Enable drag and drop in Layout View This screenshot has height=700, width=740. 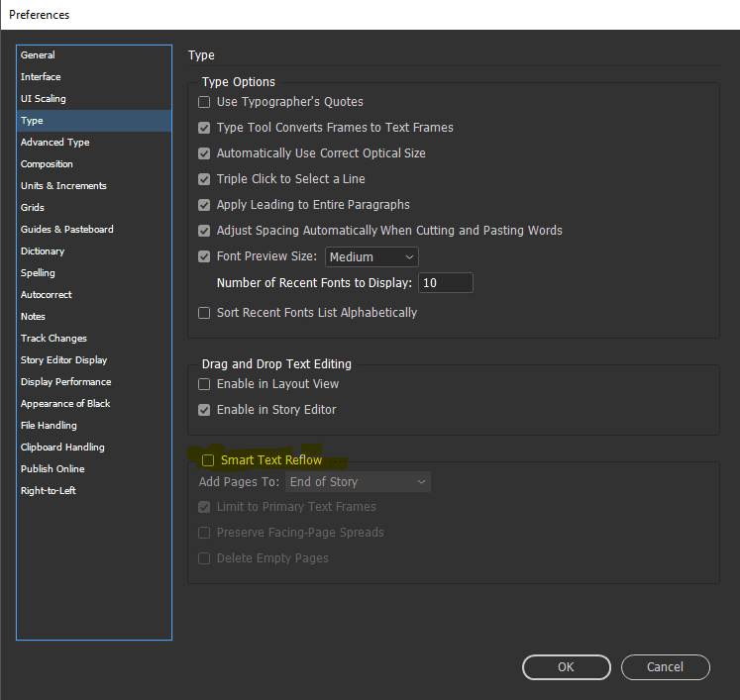click(204, 384)
